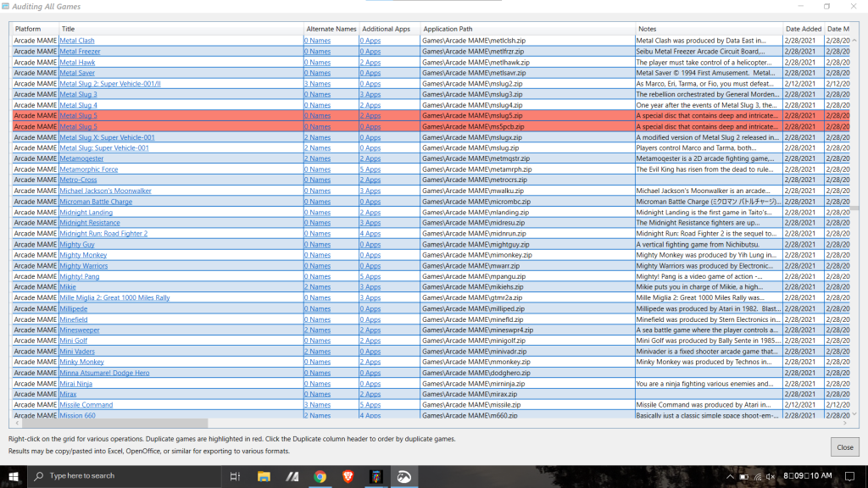Click the 4 Apps link for Midnight Run

point(370,234)
